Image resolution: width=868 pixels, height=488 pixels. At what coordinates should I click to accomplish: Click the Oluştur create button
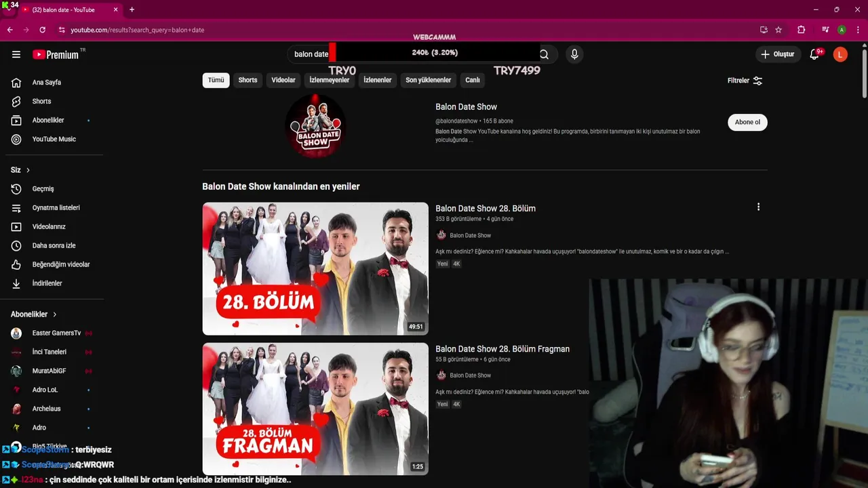click(778, 54)
